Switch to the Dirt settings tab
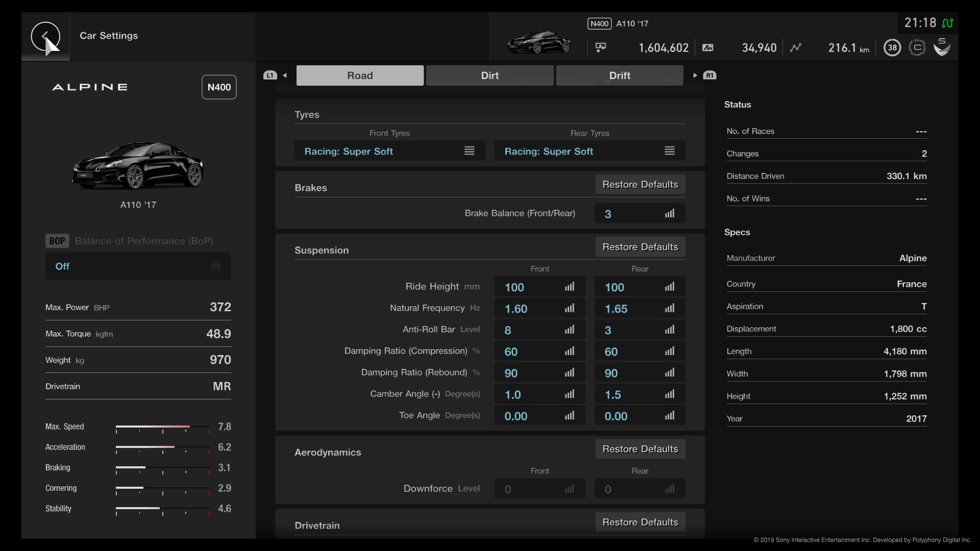The image size is (980, 551). click(489, 75)
